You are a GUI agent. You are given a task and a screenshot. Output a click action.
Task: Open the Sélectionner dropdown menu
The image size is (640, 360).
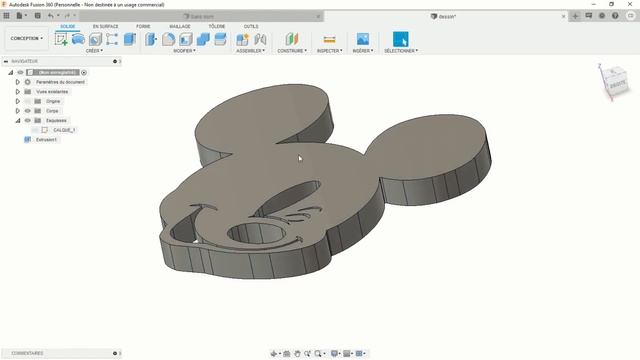[x=401, y=51]
